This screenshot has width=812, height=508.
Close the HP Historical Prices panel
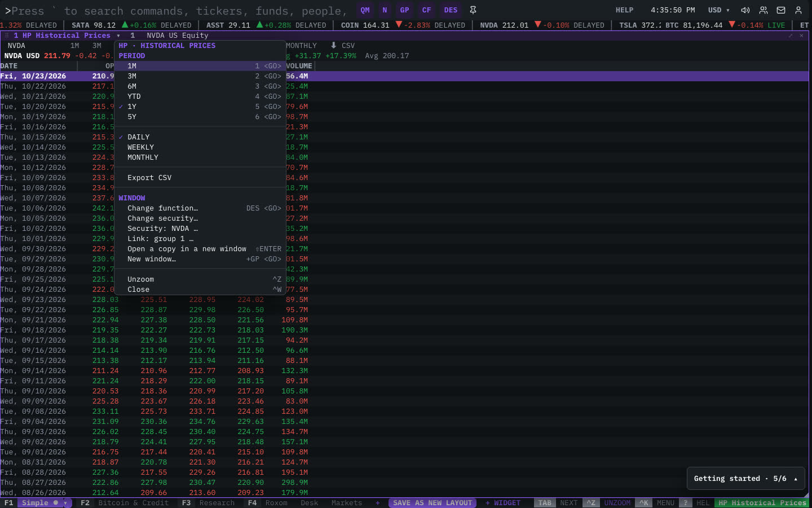[x=801, y=36]
